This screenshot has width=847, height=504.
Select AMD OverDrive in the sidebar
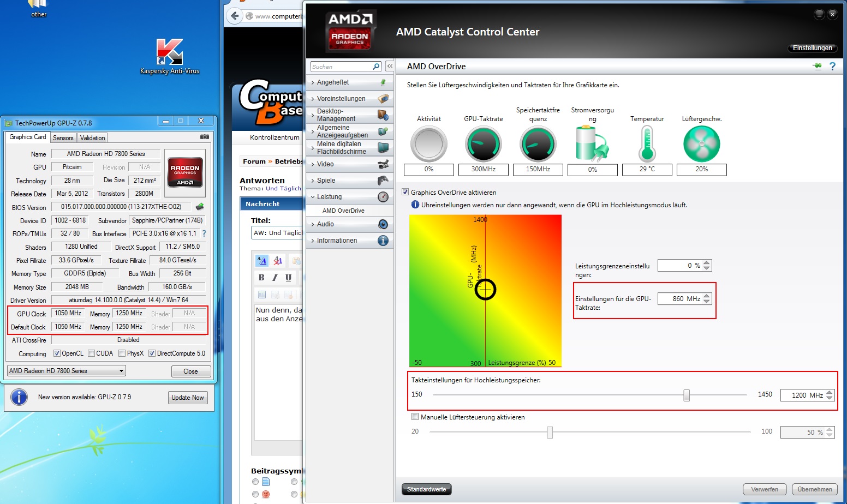[343, 211]
